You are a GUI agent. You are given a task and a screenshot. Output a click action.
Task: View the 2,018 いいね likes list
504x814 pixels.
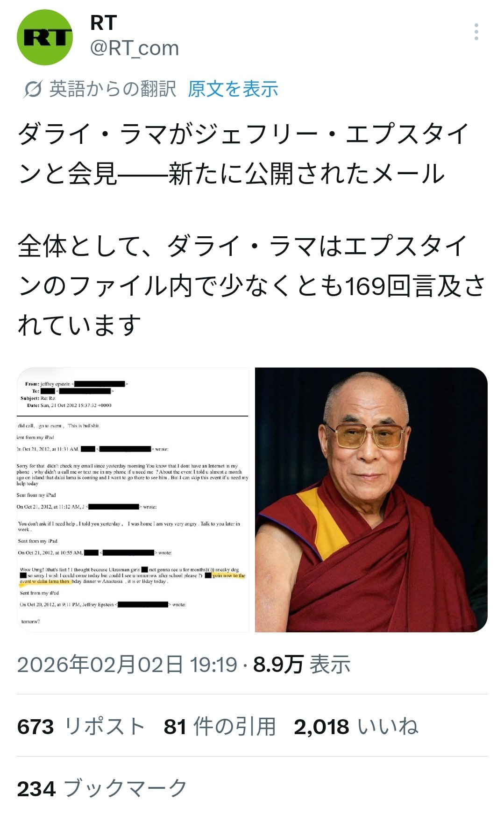356,726
